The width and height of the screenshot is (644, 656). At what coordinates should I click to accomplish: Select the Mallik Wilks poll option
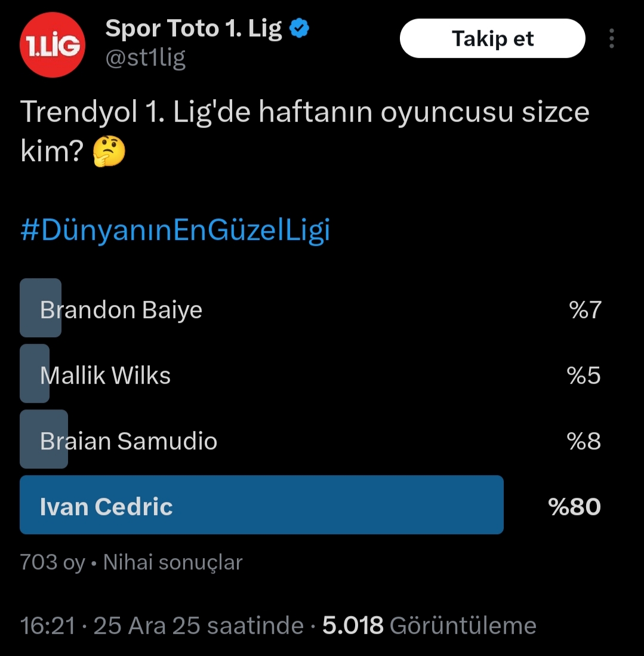[x=106, y=375]
